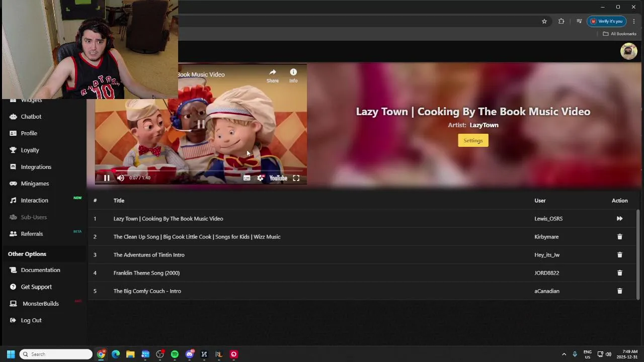Pause the YouTube video player
The width and height of the screenshot is (644, 362).
(107, 178)
